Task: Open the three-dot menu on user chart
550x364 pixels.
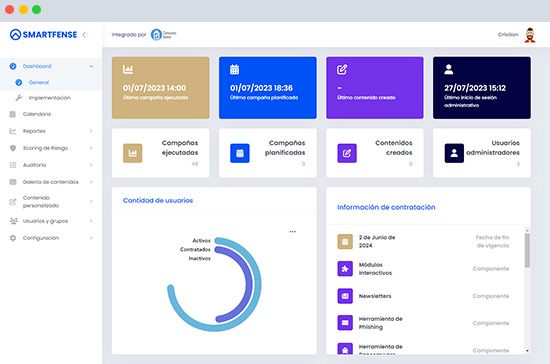Action: pyautogui.click(x=293, y=231)
